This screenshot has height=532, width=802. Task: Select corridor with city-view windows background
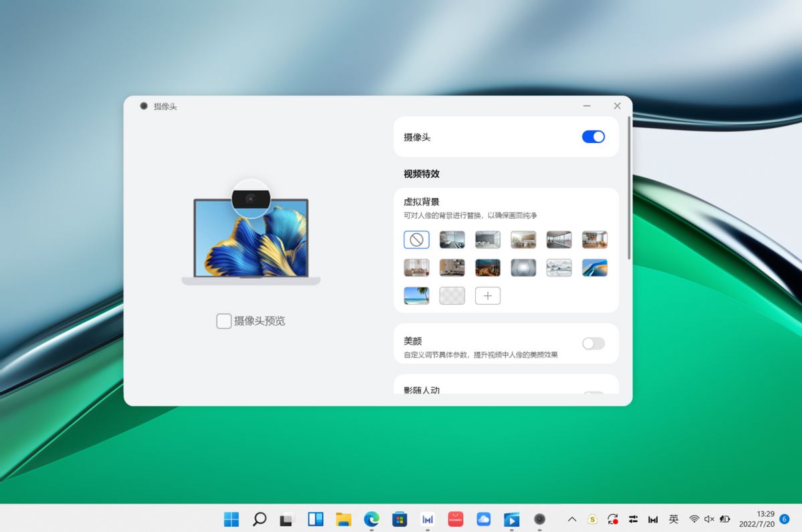click(x=559, y=239)
